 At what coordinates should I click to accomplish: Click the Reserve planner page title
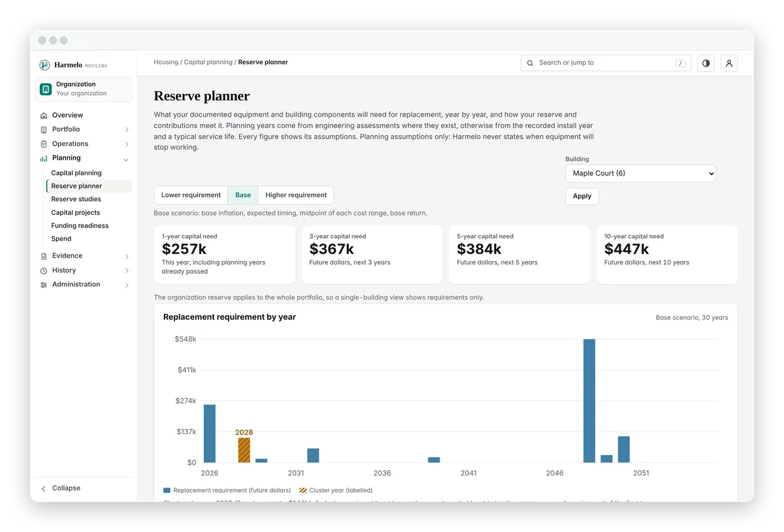pos(202,96)
